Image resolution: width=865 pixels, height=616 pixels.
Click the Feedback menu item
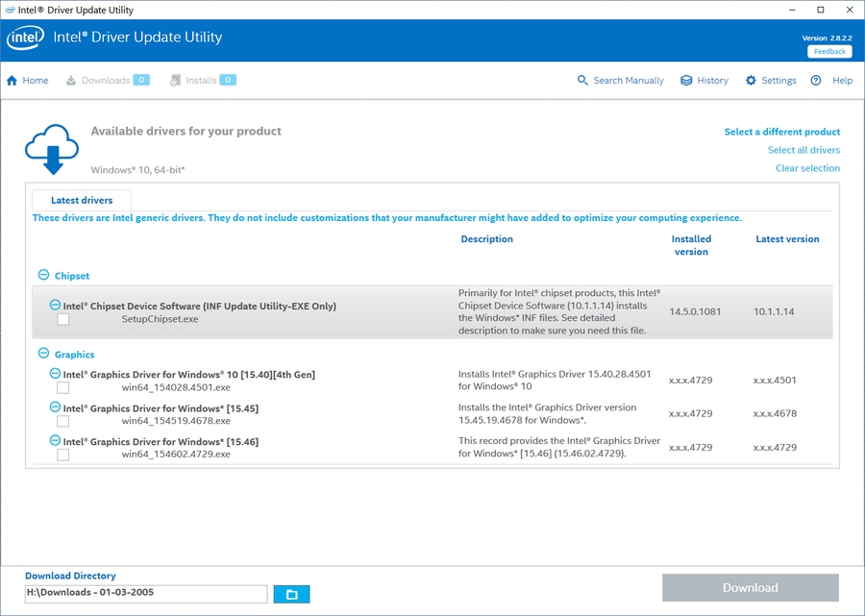(828, 51)
